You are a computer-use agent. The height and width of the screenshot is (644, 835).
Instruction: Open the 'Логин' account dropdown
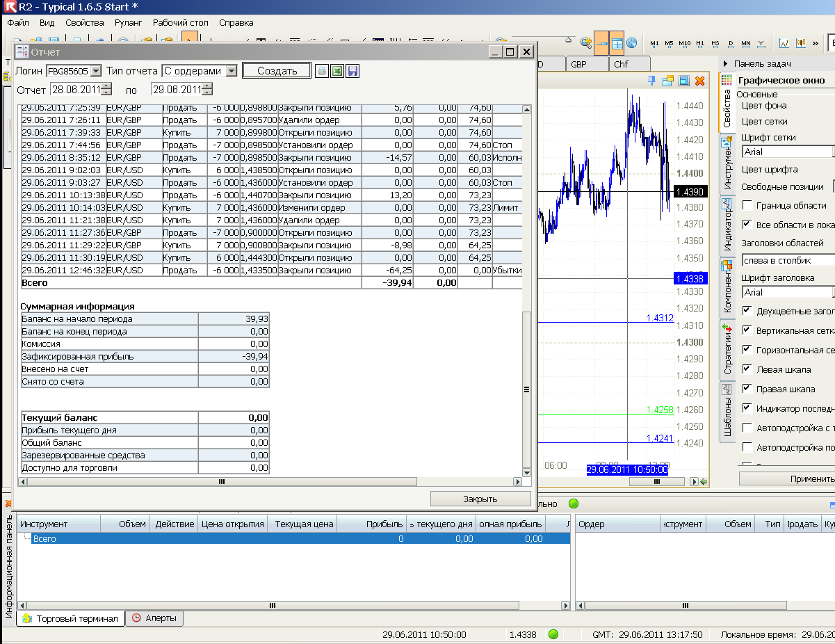pos(96,71)
